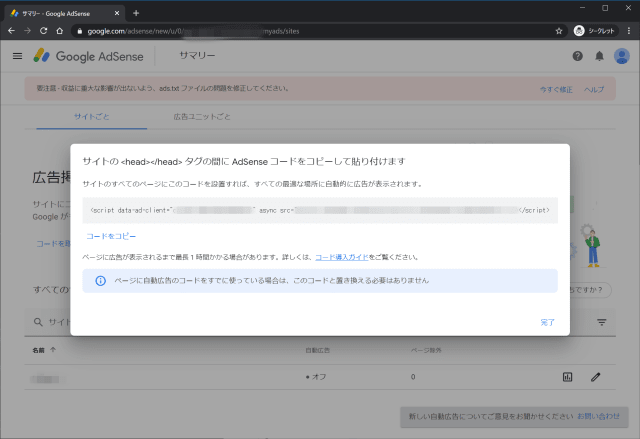
Task: Click the Google AdSense logo
Action: [88, 56]
